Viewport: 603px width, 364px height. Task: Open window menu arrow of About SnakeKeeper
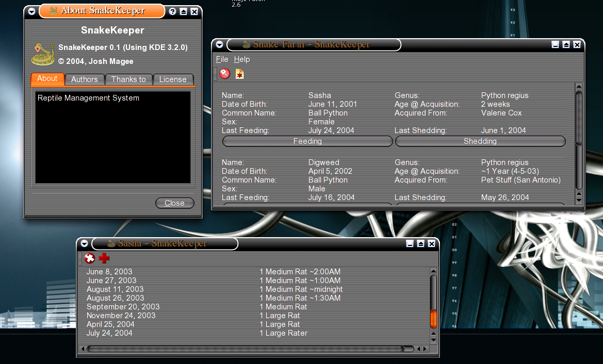point(32,11)
